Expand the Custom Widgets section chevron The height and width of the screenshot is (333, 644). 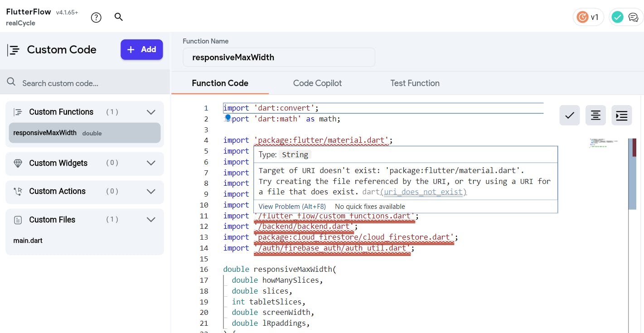(151, 163)
